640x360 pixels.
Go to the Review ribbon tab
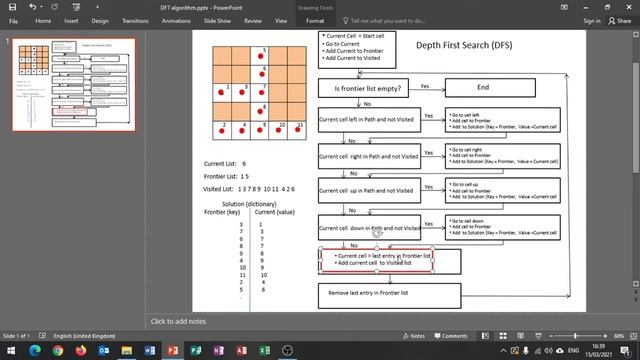[253, 21]
